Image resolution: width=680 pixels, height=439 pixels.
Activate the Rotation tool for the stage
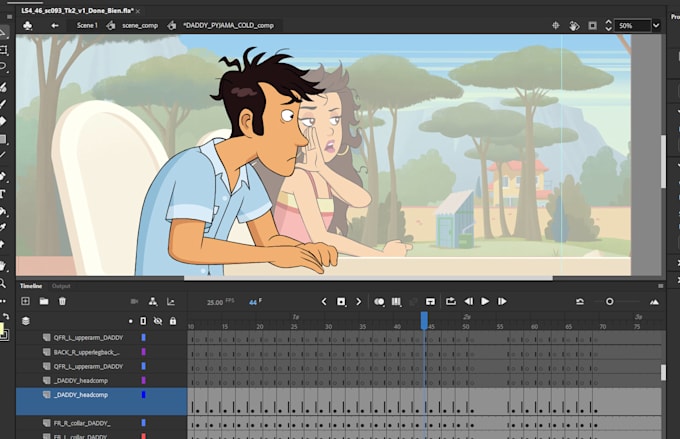pos(574,26)
